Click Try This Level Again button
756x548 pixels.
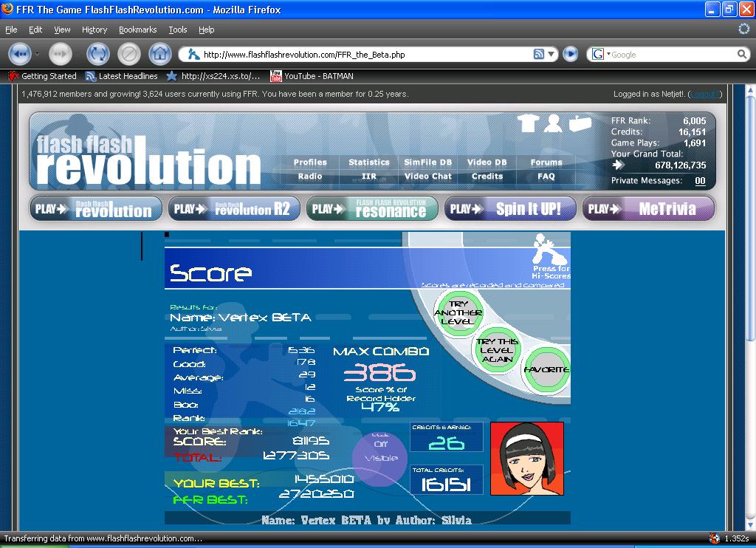(x=497, y=350)
